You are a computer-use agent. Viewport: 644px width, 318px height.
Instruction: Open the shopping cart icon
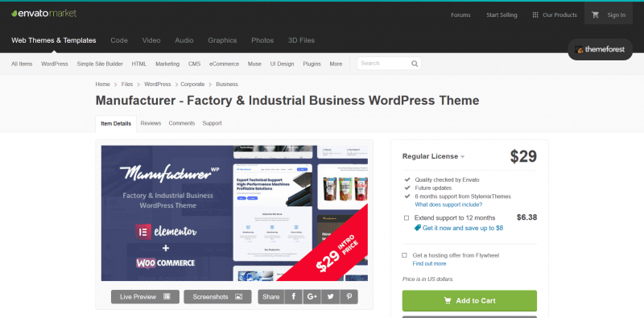[595, 14]
